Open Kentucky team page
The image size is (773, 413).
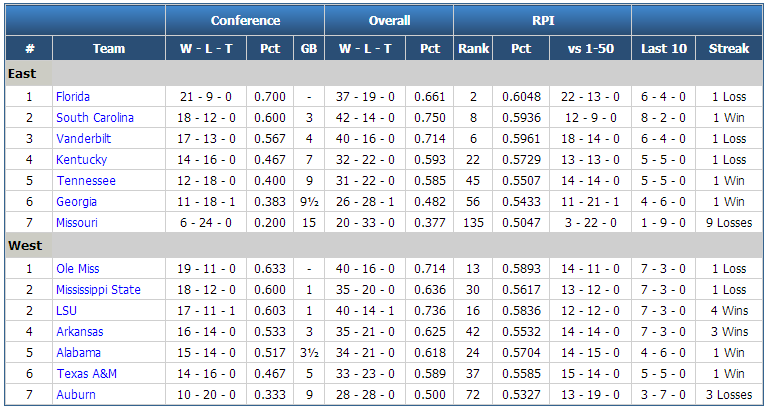(x=81, y=160)
